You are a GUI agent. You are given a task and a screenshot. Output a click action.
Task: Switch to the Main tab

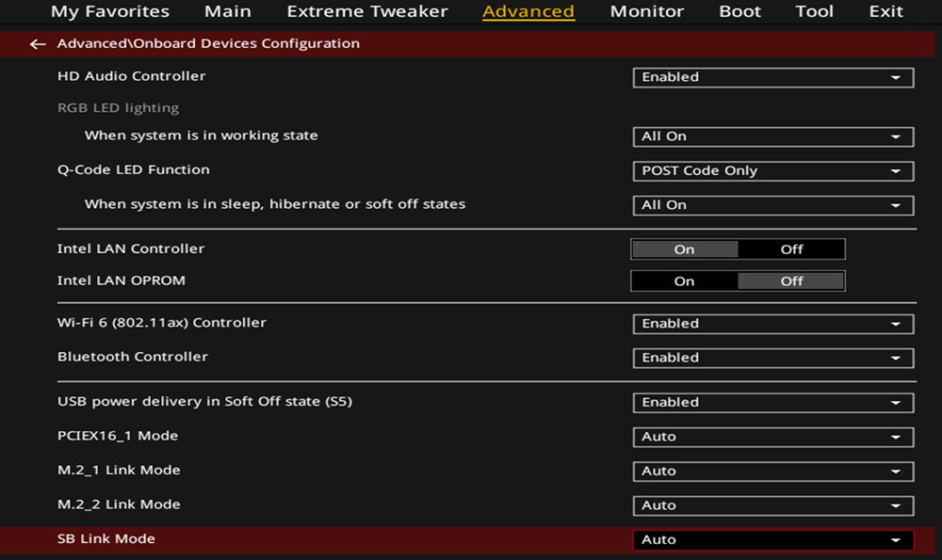tap(228, 11)
